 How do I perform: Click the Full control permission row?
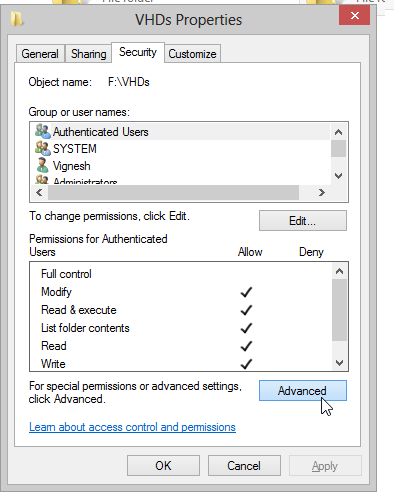pos(181,274)
